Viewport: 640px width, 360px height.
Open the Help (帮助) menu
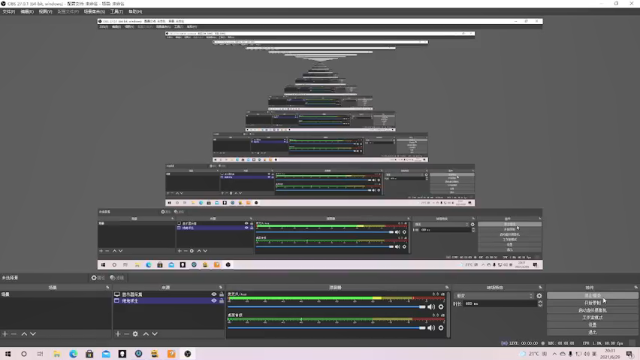click(135, 11)
